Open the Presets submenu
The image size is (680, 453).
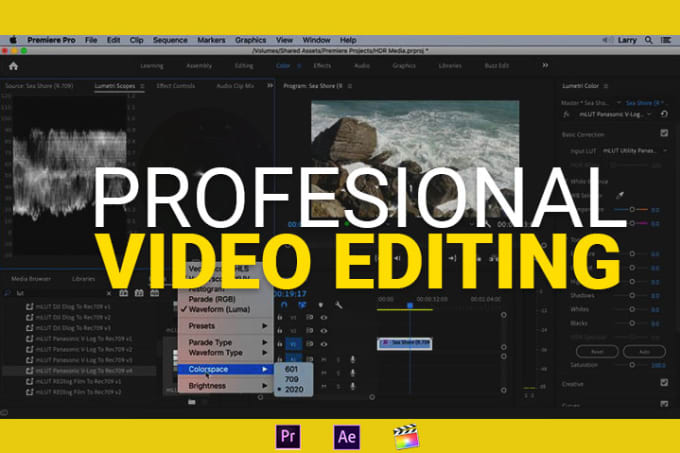[226, 326]
